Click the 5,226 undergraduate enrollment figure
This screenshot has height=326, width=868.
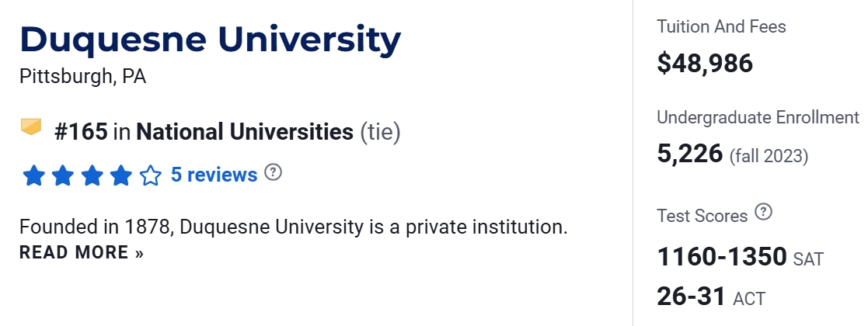point(690,153)
